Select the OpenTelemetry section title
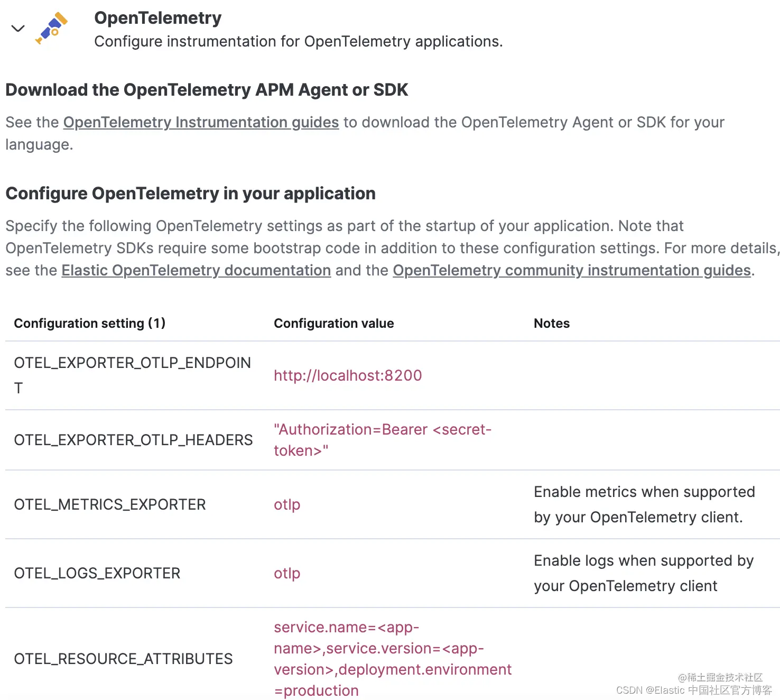This screenshot has width=780, height=700. click(158, 18)
